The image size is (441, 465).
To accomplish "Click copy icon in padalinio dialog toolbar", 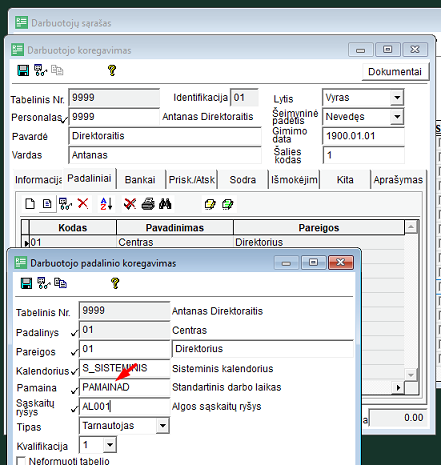I will 61,283.
